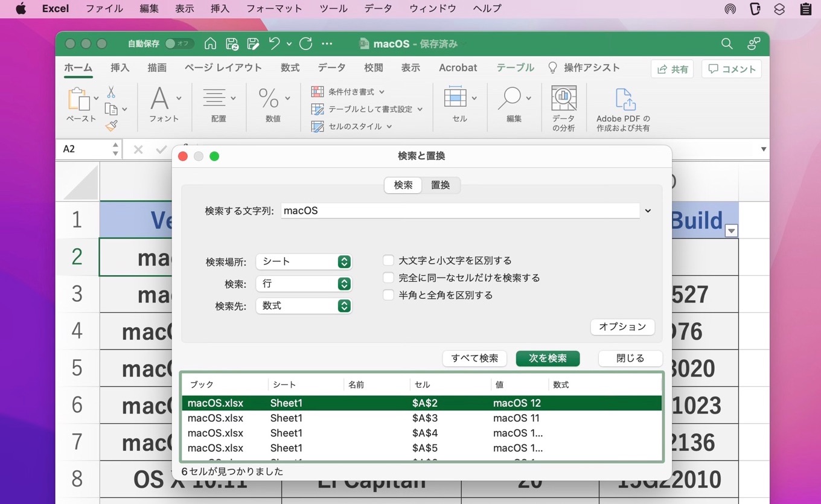Screen dimensions: 821x504
Task: Expand 条件付き書式 dropdown
Action: 382,92
